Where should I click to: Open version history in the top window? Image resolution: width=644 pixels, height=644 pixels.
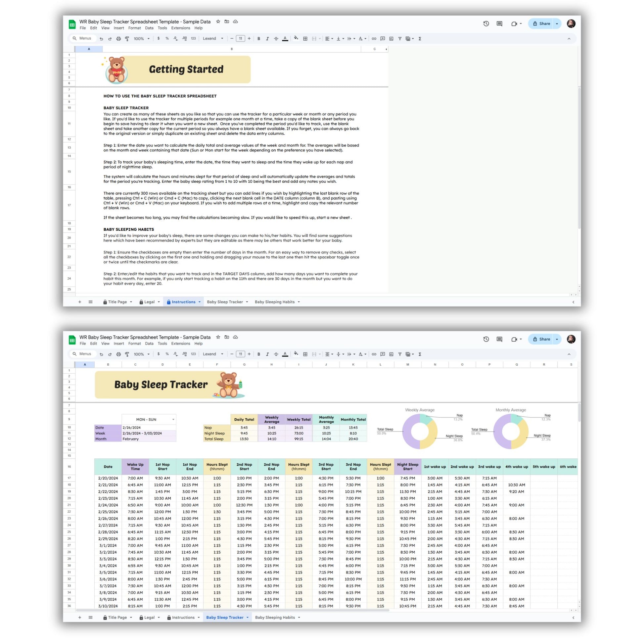tap(486, 24)
